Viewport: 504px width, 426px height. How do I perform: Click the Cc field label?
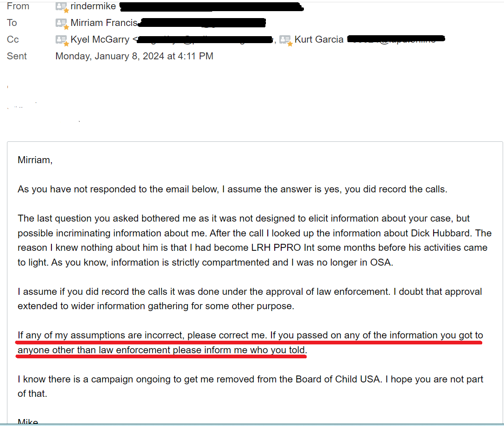coord(13,40)
